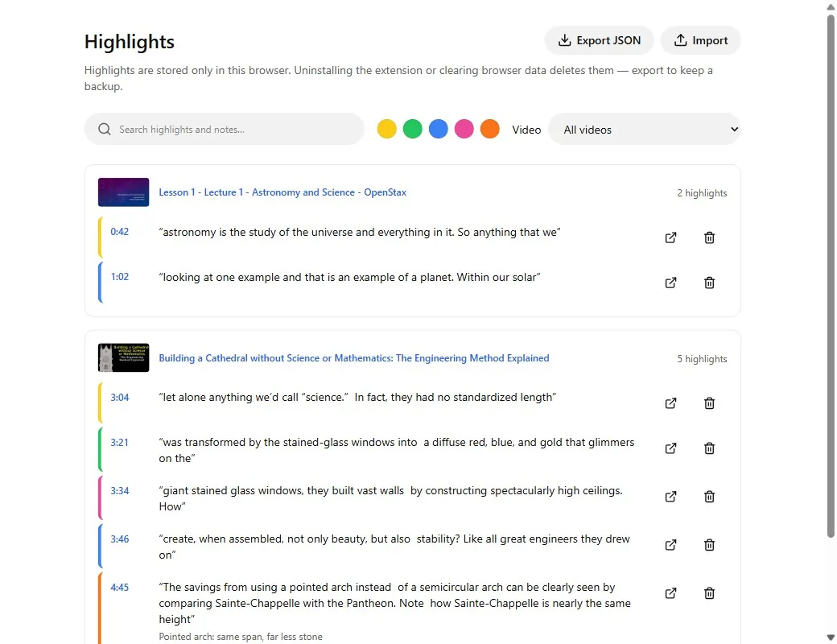Jump to timestamp 1:02
The height and width of the screenshot is (644, 837).
tap(120, 277)
